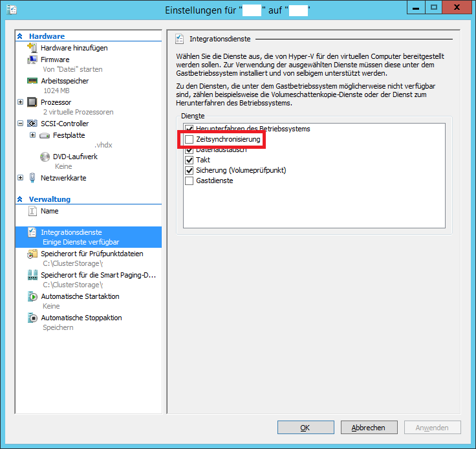The image size is (476, 449).
Task: Expand the Prozessor tree node
Action: tap(21, 102)
